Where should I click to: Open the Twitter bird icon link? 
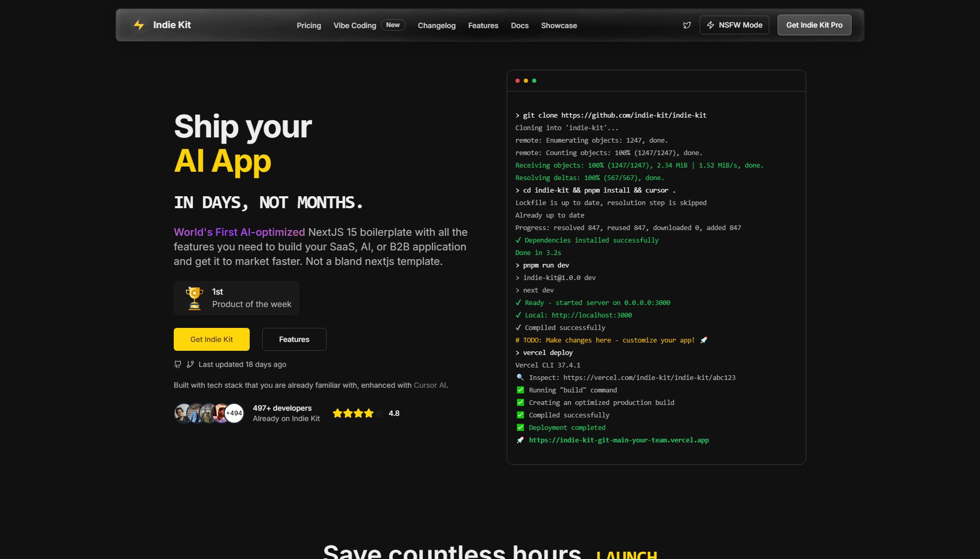pos(687,25)
